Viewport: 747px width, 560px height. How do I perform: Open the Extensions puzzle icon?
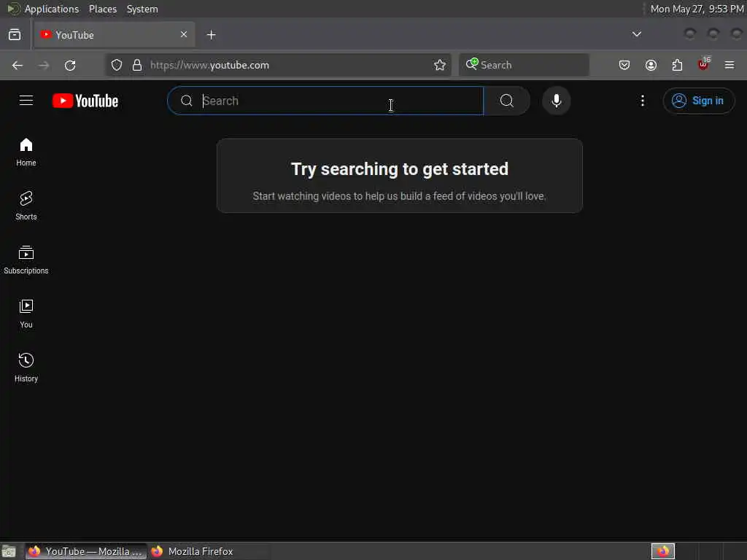[x=678, y=65]
